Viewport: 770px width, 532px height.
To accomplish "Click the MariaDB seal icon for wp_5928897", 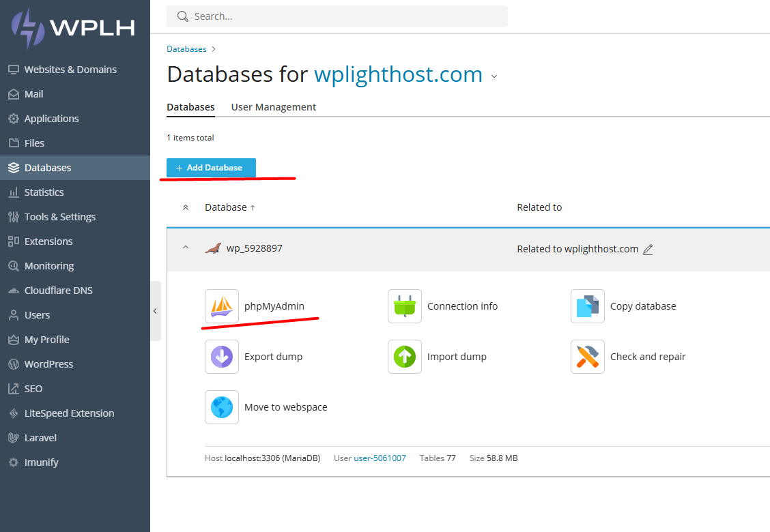I will [x=213, y=248].
